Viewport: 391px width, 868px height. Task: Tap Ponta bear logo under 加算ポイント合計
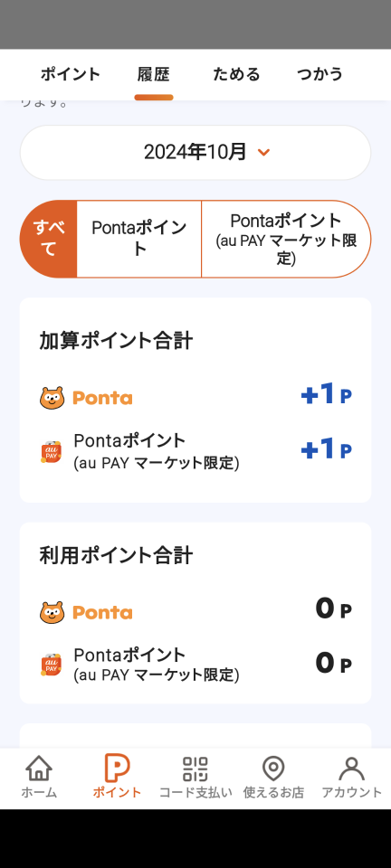click(52, 398)
